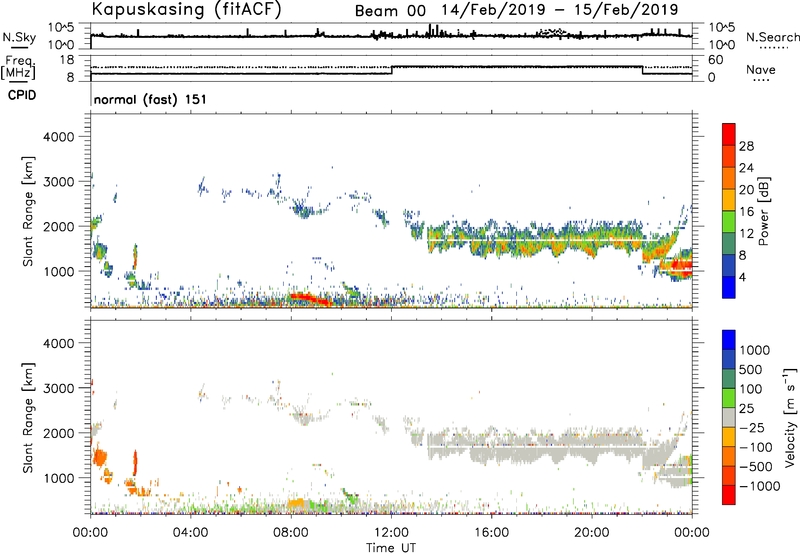Pick the bottom red Velocity colorbar segment
Screen dimensions: 800x554
[x=729, y=495]
